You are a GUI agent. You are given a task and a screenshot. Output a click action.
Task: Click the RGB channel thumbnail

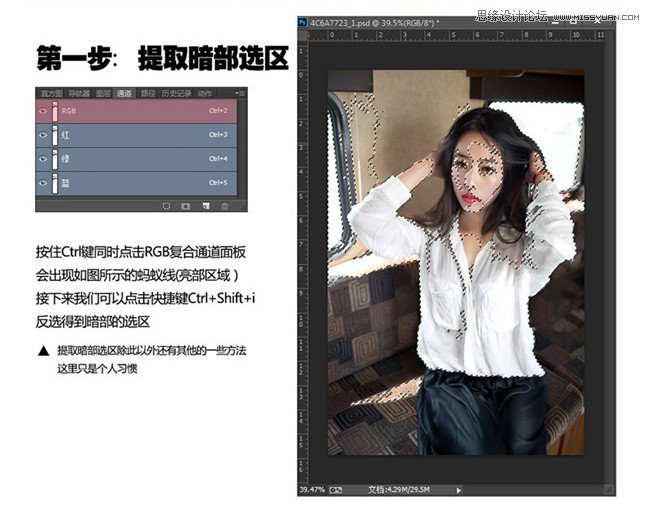point(55,111)
